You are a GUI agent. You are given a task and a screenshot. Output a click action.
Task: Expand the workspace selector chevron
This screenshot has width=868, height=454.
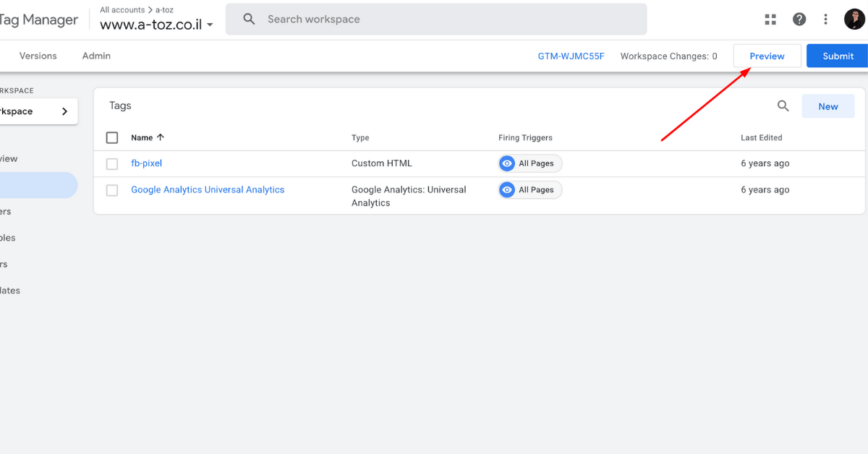(x=64, y=111)
